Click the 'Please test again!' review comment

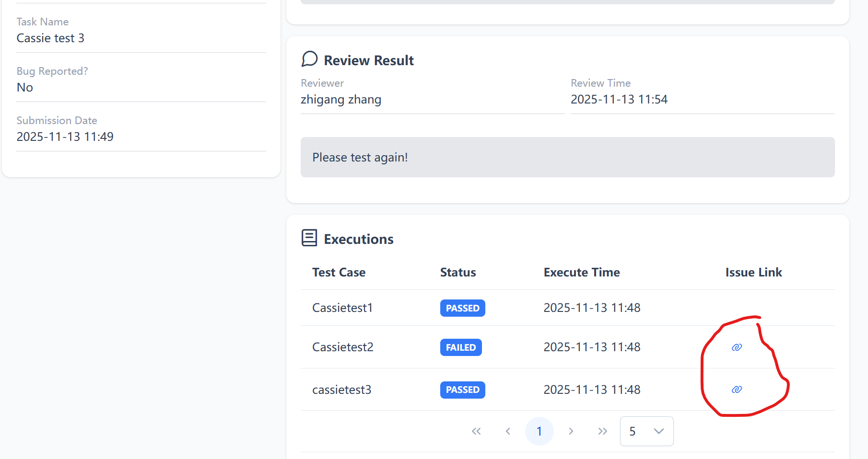pos(360,158)
